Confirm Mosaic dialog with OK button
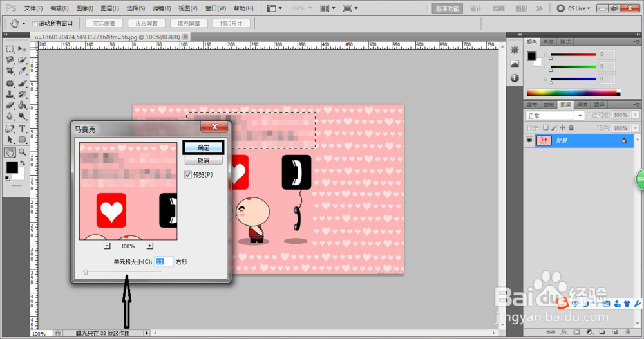Viewport: 644px width, 339px height. tap(204, 147)
